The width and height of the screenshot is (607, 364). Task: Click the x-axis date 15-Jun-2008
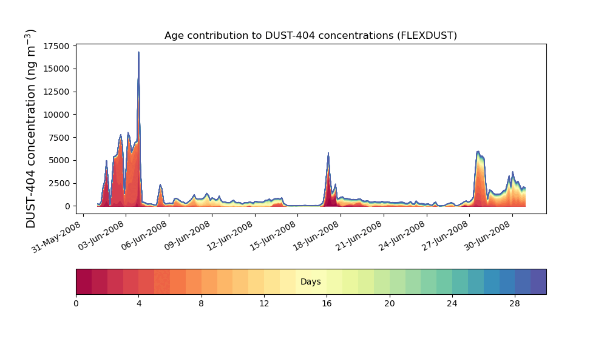click(273, 235)
